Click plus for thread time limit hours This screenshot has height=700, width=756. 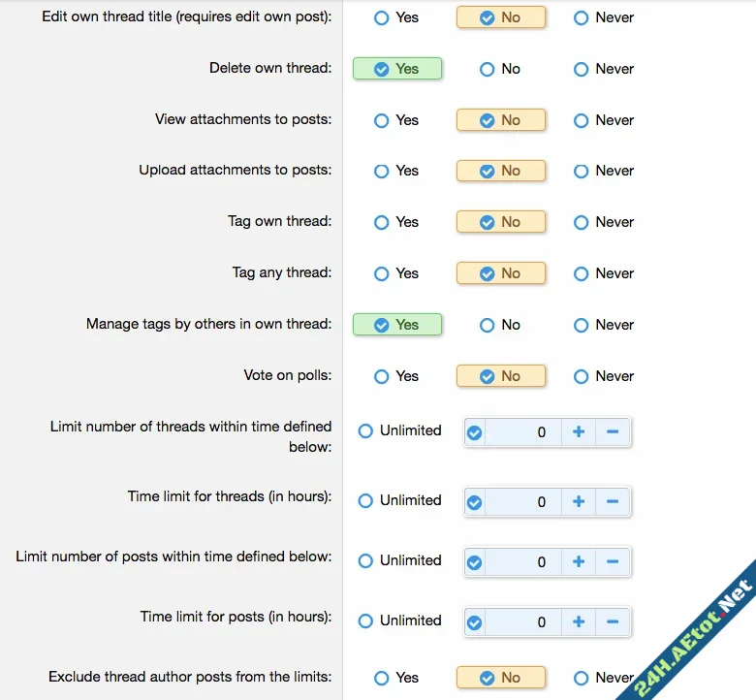point(579,502)
